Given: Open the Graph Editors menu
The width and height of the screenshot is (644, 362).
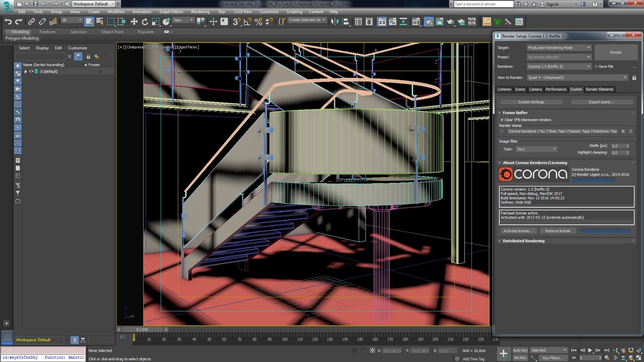Looking at the screenshot, I should click(x=171, y=12).
